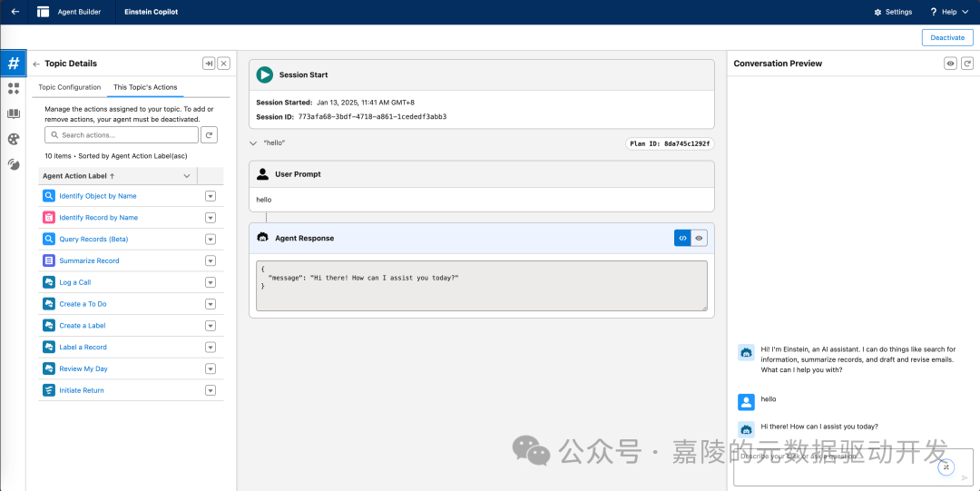Open row menu for Log a Call
The image size is (980, 491).
click(211, 283)
